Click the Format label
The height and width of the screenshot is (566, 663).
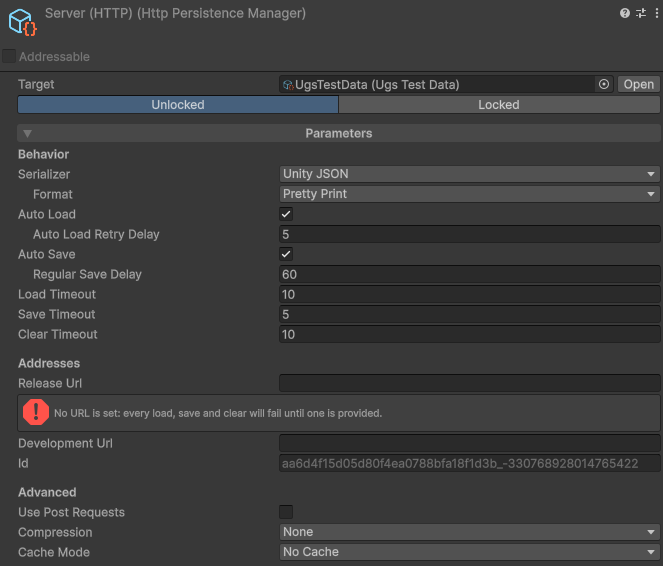(x=53, y=194)
